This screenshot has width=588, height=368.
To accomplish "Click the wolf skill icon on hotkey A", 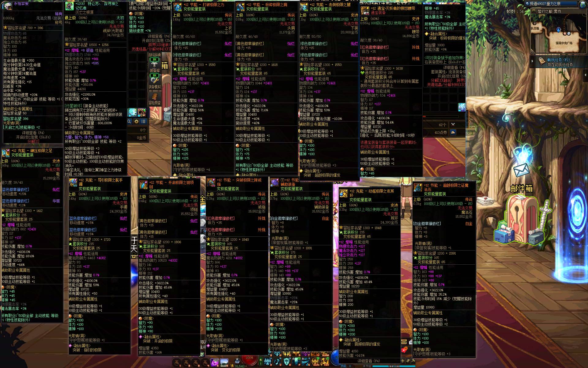I will [x=268, y=361].
